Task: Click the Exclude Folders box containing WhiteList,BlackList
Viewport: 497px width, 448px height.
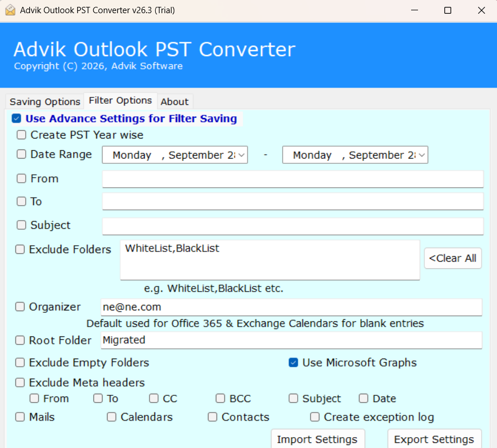Action: pyautogui.click(x=270, y=260)
